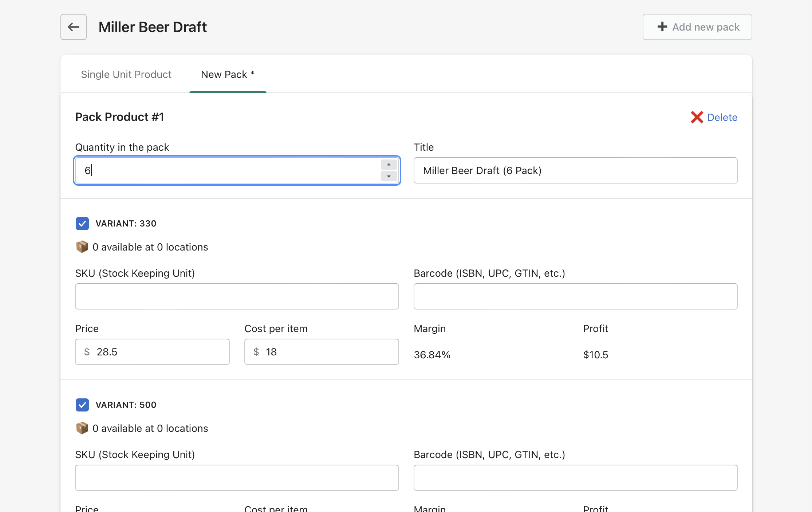Decrease pack quantity with down arrow
Viewport: 812px width, 512px height.
[x=389, y=177]
